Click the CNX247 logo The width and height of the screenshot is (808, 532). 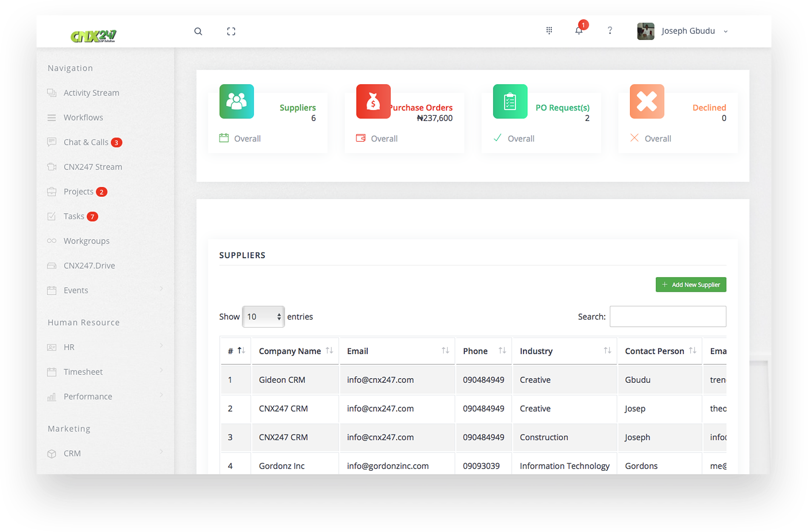click(94, 36)
